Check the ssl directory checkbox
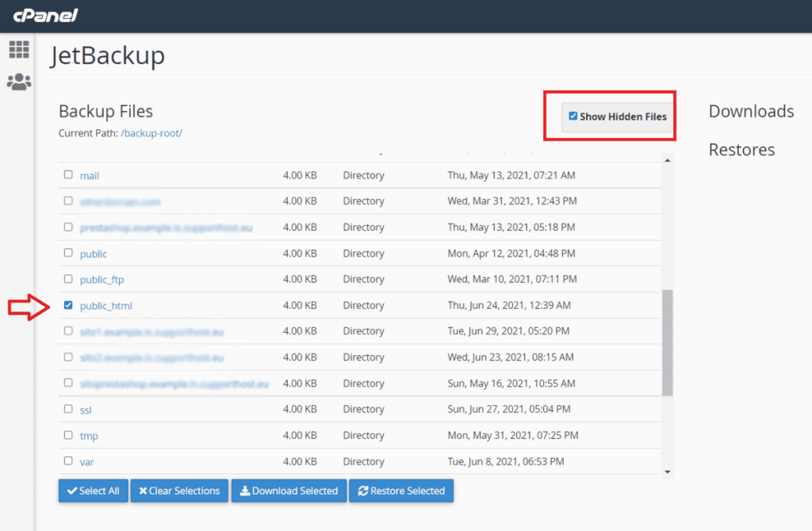812x531 pixels. tap(68, 409)
